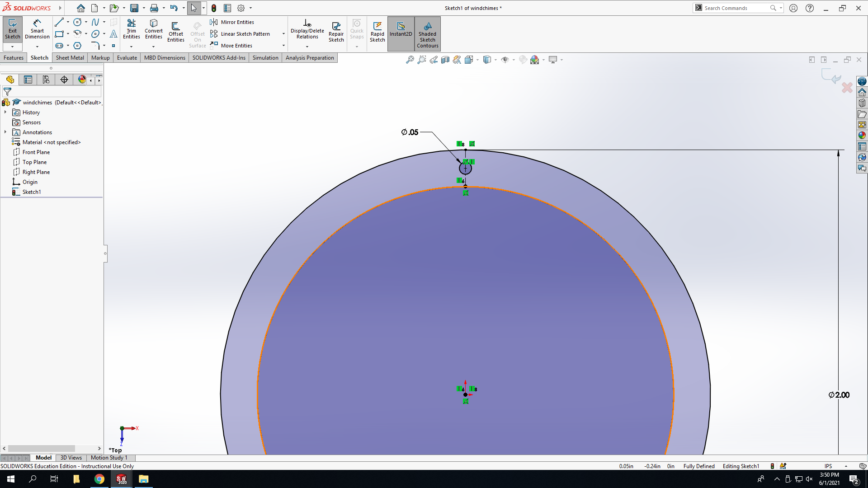Start the Rapid Sketch tool
This screenshot has width=868, height=488.
(377, 32)
